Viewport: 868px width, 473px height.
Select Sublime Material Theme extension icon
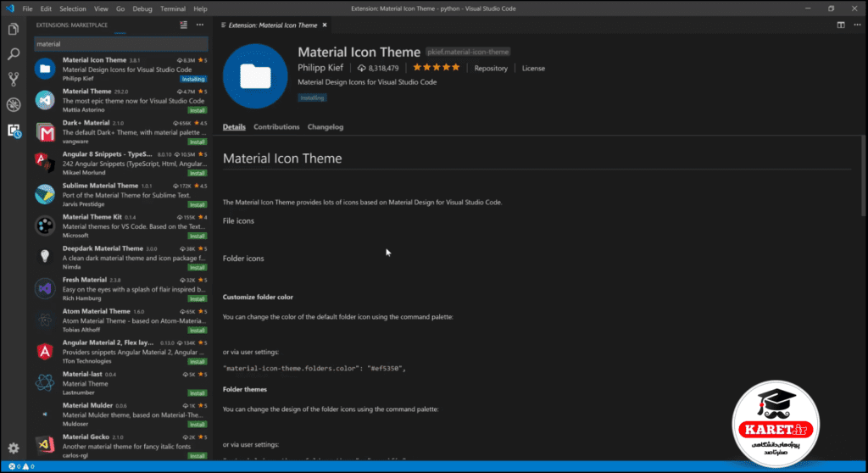45,194
